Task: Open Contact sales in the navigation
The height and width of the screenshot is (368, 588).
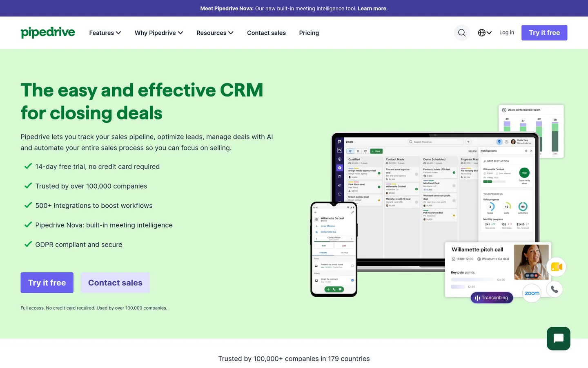Action: (266, 33)
